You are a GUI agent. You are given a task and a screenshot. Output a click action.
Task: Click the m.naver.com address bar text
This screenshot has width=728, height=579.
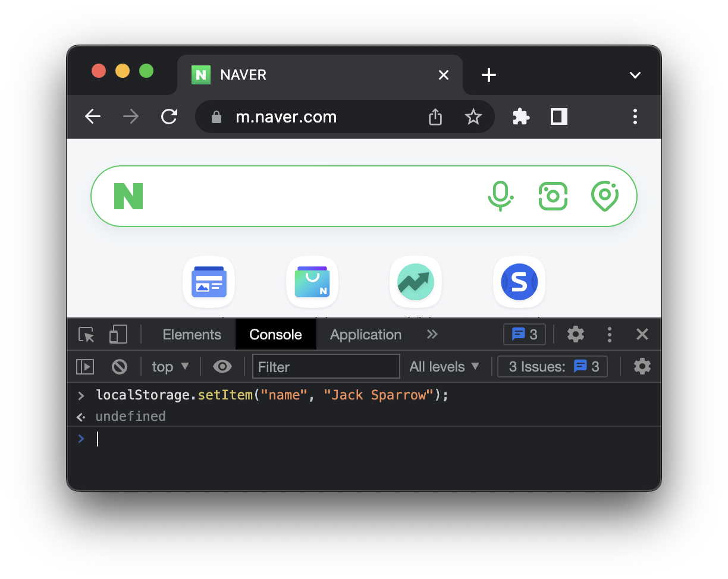(286, 117)
